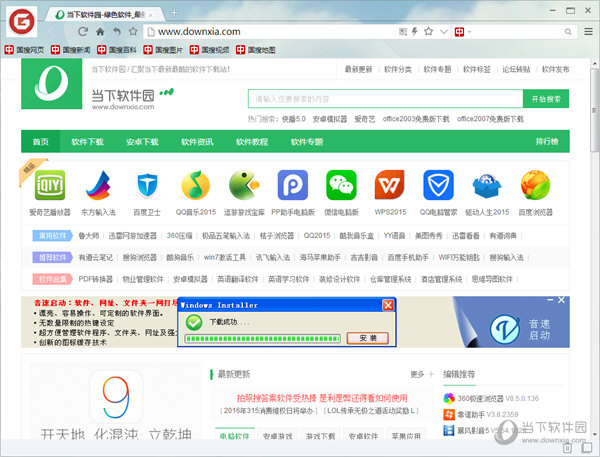Close the Windows Installer dialog with red X
Screen dimensions: 600x457
pos(388,305)
